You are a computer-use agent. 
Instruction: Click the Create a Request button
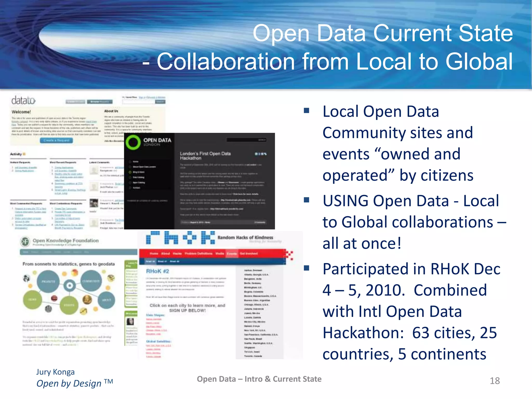point(56,140)
